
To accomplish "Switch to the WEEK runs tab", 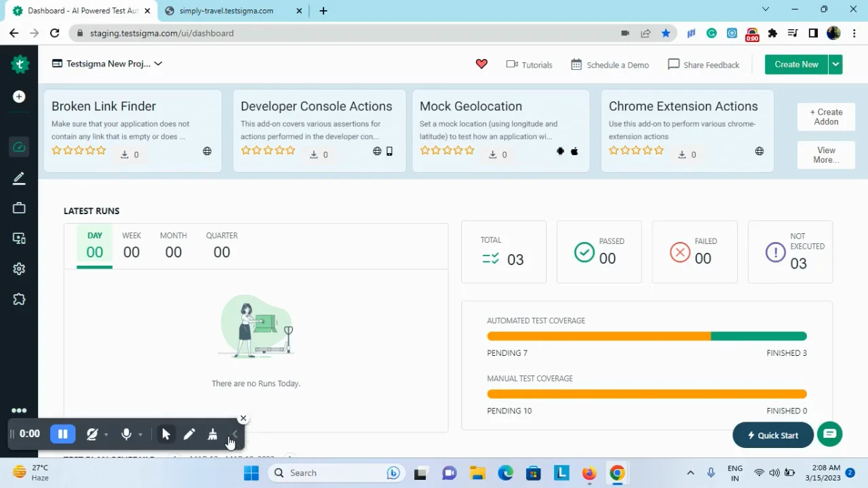I will [132, 245].
